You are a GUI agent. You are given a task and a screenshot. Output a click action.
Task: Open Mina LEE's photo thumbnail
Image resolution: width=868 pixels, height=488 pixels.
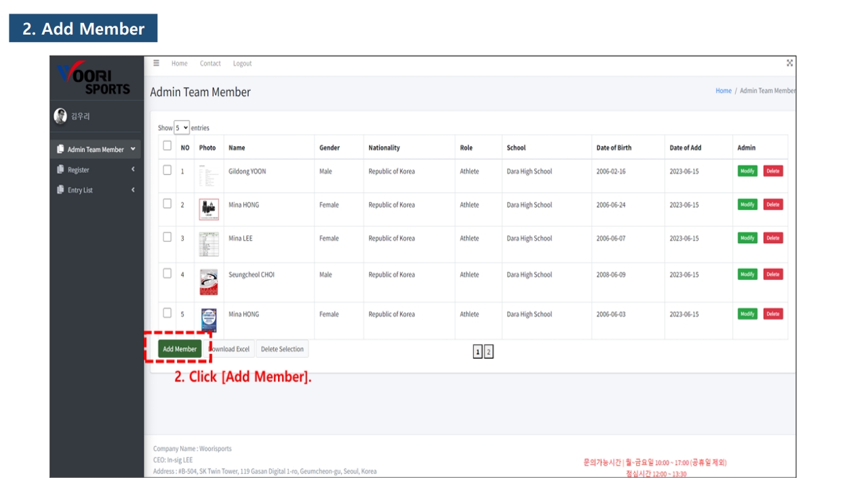point(209,244)
